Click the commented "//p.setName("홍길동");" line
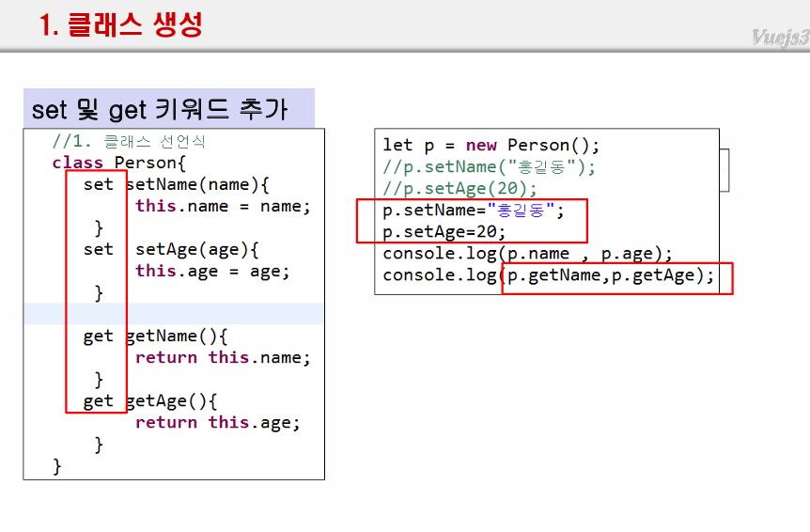The image size is (810, 532). point(489,166)
